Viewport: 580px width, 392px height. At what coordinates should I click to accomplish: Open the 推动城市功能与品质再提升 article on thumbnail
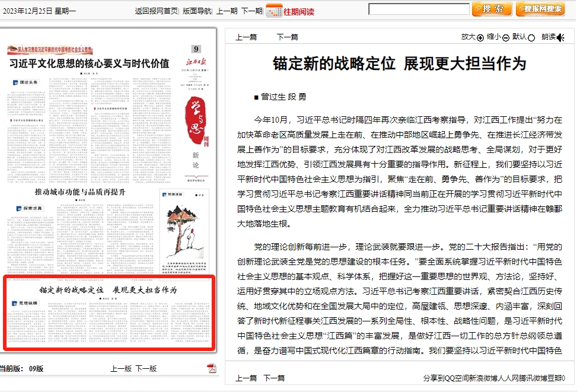[80, 192]
